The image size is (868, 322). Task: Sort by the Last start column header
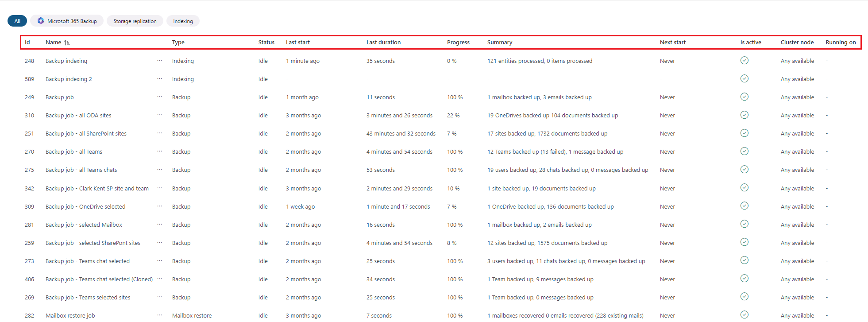pos(297,43)
